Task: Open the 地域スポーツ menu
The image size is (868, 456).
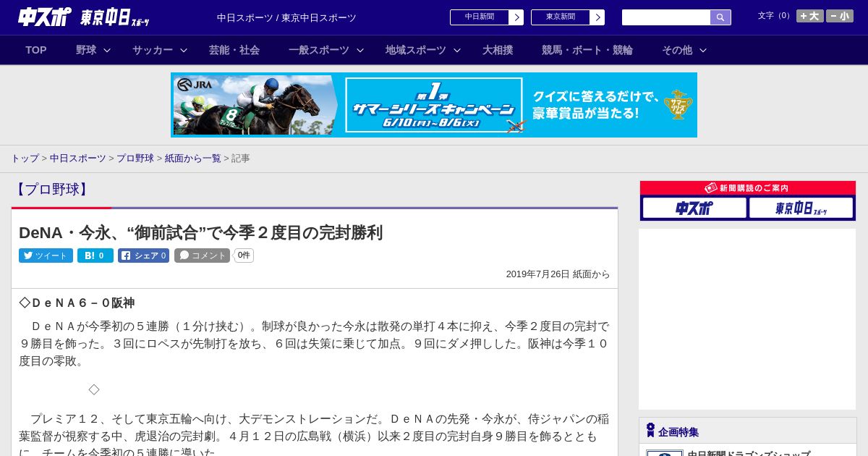Action: click(416, 50)
